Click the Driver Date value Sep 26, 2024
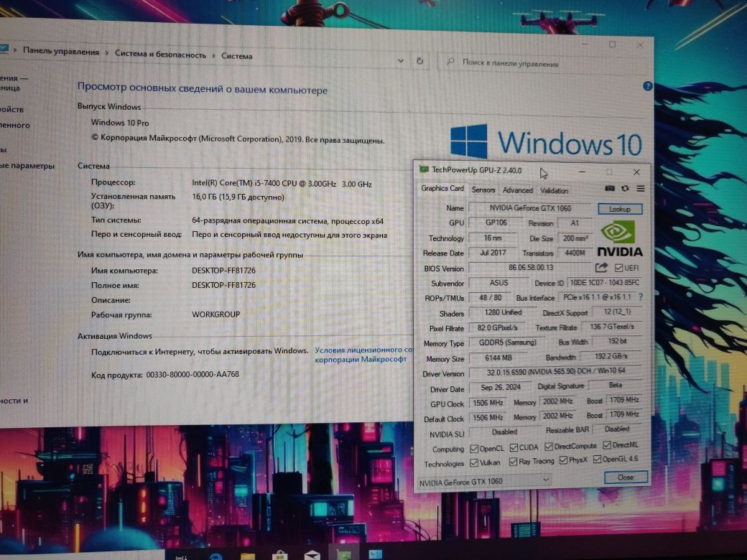 pos(500,387)
